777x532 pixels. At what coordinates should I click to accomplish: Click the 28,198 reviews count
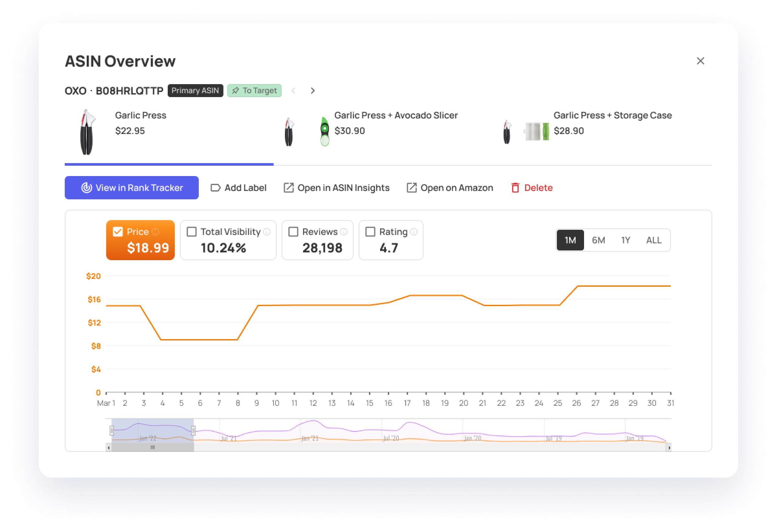click(x=322, y=248)
